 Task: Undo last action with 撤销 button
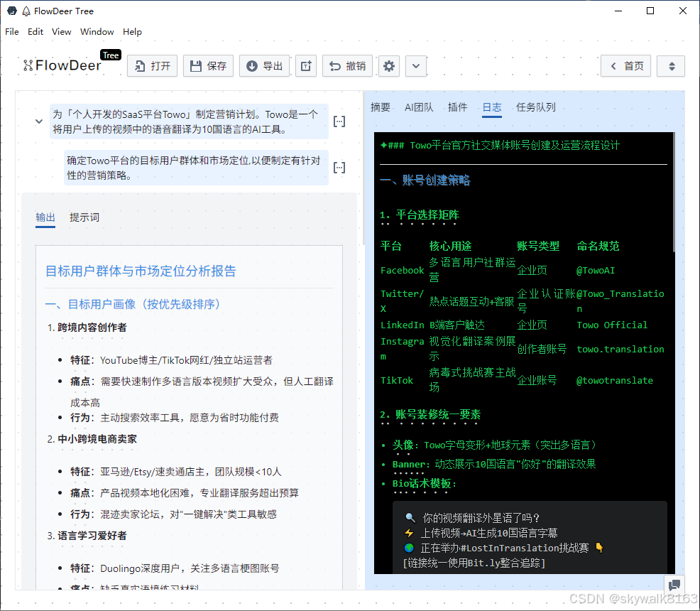click(x=347, y=66)
